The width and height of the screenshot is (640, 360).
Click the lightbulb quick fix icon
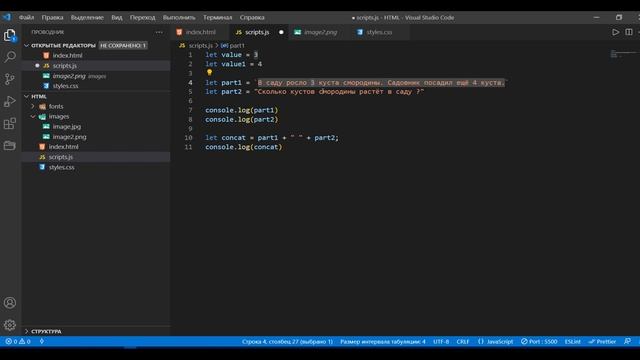[209, 72]
